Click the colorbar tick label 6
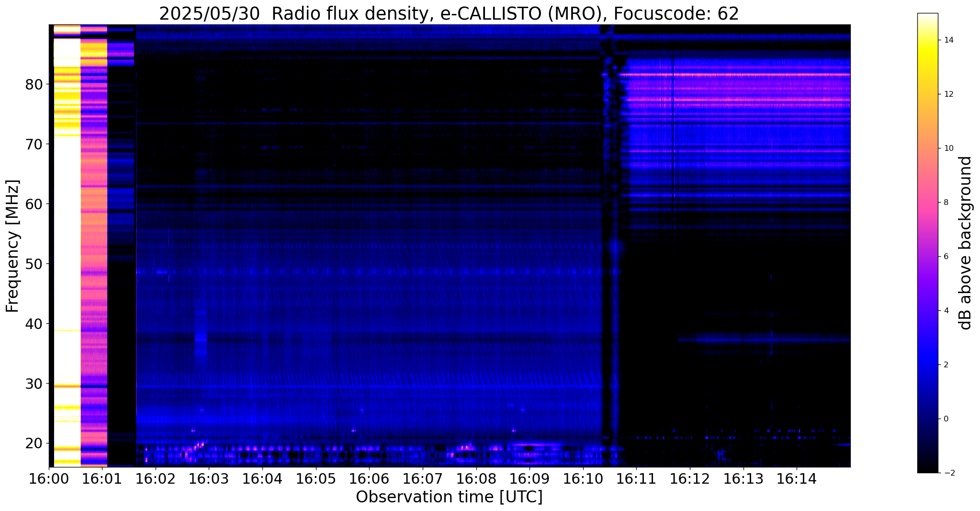Viewport: 980px width, 511px height. (946, 257)
